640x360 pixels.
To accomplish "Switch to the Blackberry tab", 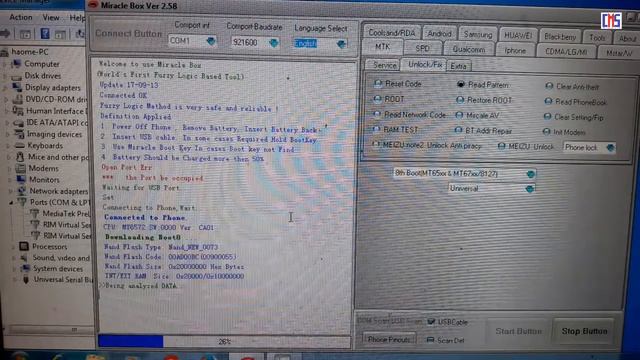I will click(560, 37).
